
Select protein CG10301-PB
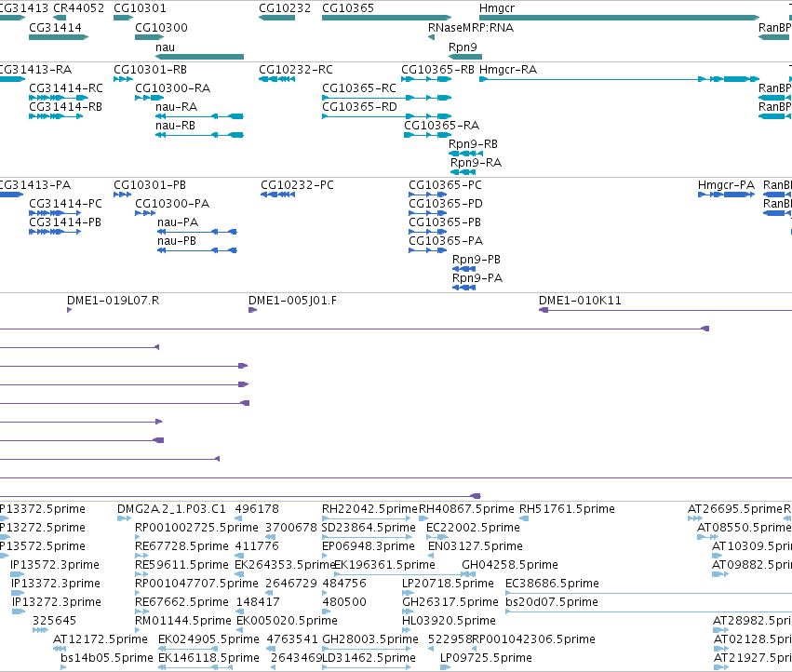[122, 195]
